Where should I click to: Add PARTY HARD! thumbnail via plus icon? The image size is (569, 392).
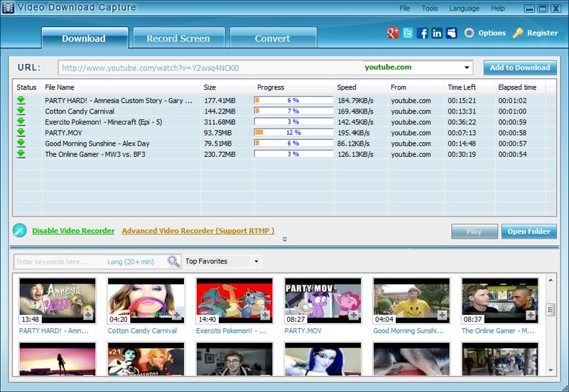pyautogui.click(x=88, y=315)
